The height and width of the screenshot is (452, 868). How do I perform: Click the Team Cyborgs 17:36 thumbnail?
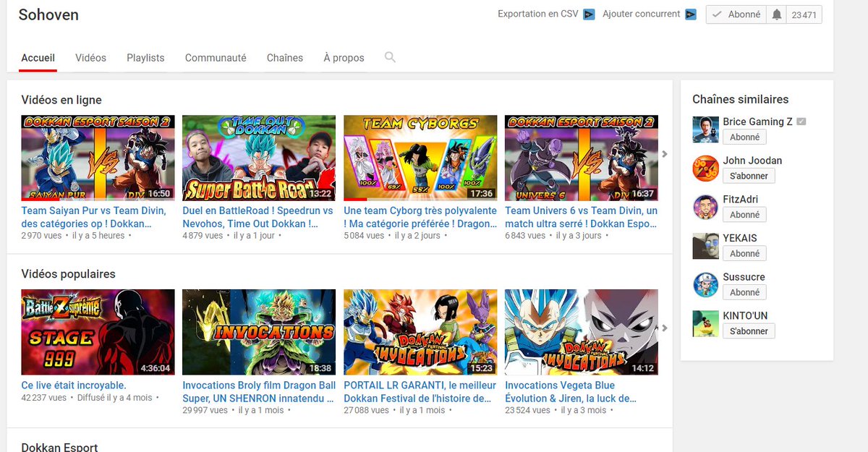pos(420,158)
